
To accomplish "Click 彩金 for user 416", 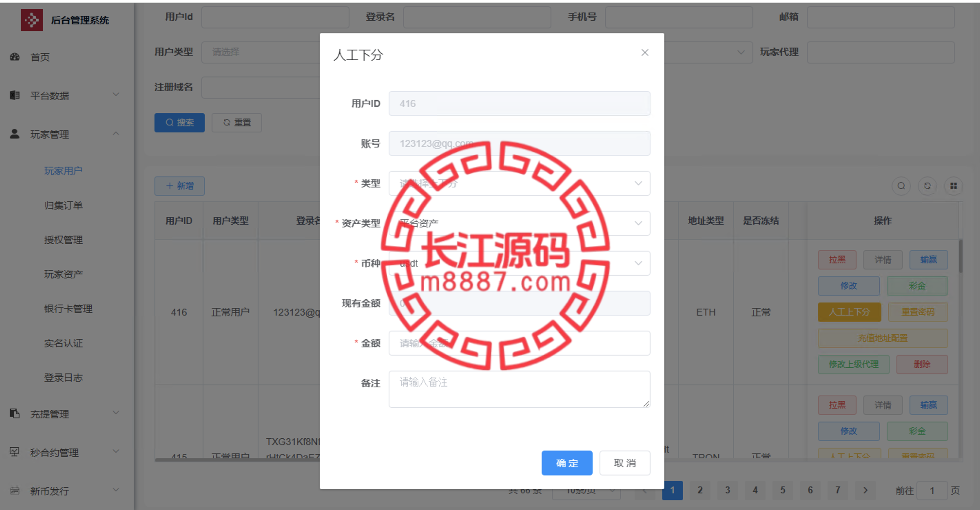I will click(x=917, y=286).
